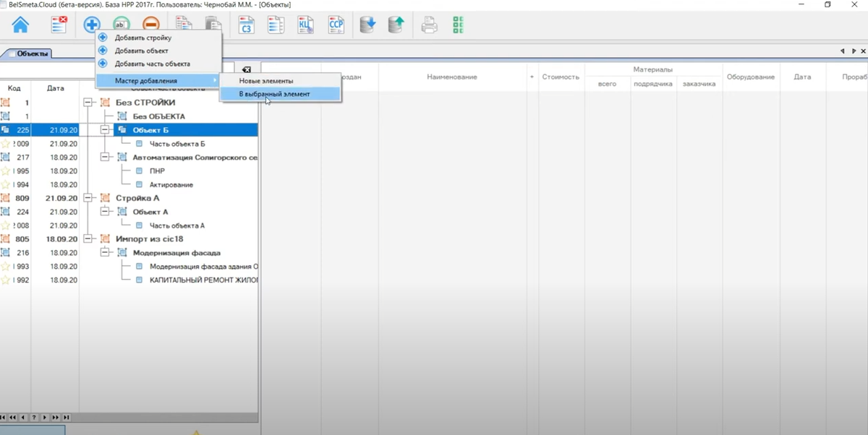The image size is (868, 435).
Task: Click code cell '809'
Action: pos(22,198)
